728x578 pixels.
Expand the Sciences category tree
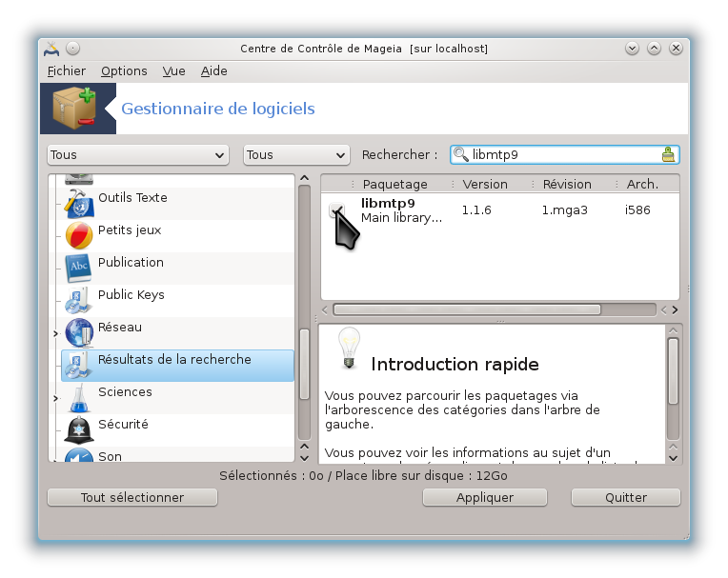(55, 398)
